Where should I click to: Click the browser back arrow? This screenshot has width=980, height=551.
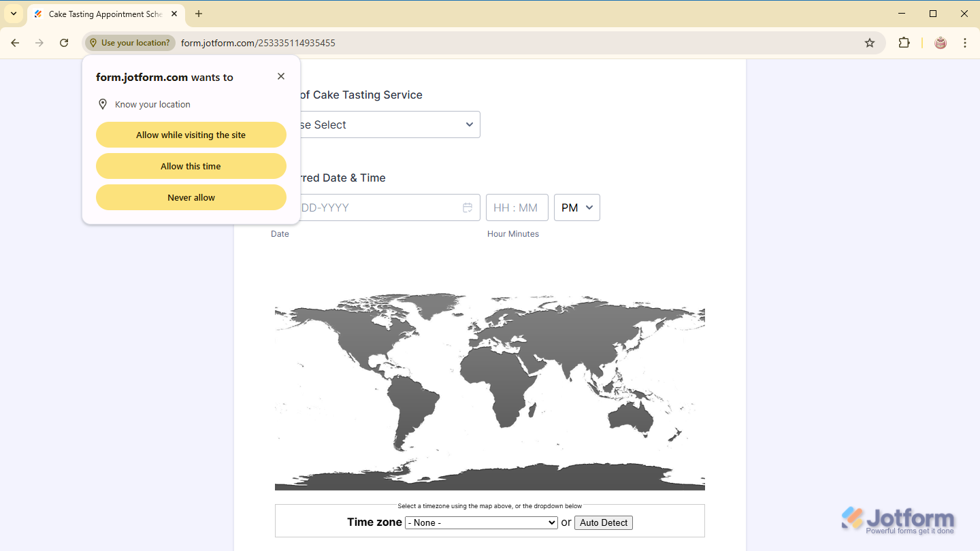(x=15, y=42)
